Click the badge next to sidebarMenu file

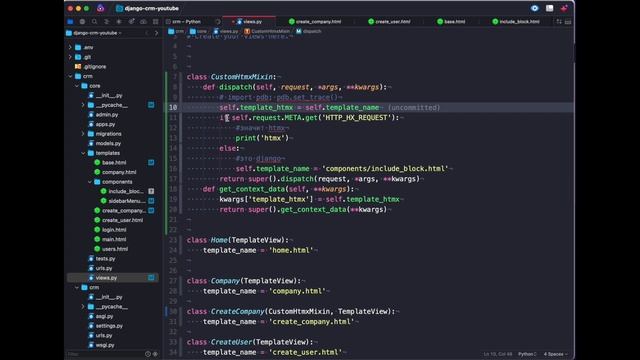point(151,201)
